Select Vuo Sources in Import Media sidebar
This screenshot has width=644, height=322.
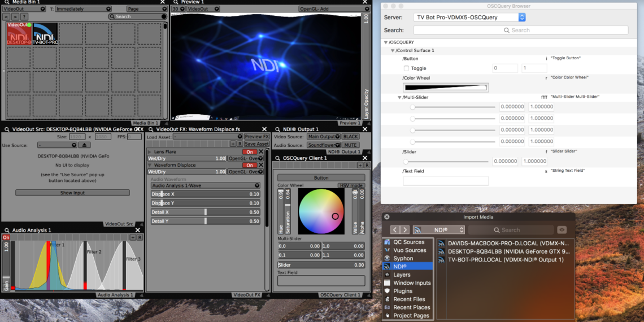point(409,250)
